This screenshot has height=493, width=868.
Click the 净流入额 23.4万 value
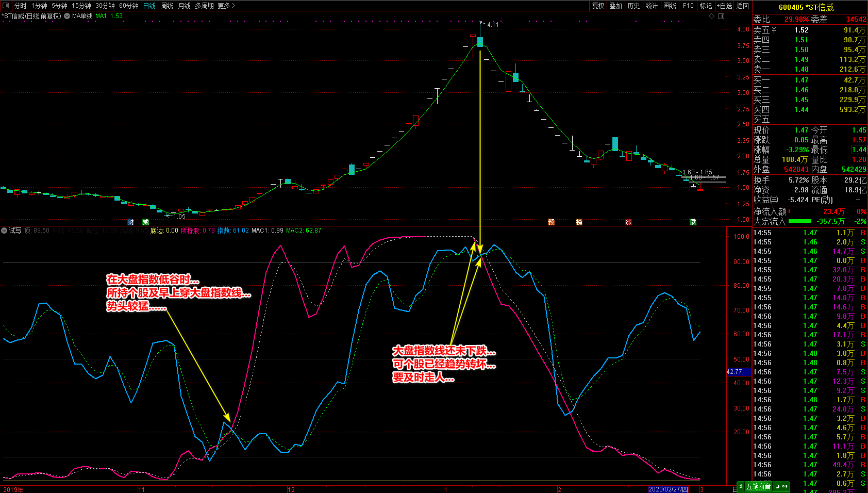point(834,211)
